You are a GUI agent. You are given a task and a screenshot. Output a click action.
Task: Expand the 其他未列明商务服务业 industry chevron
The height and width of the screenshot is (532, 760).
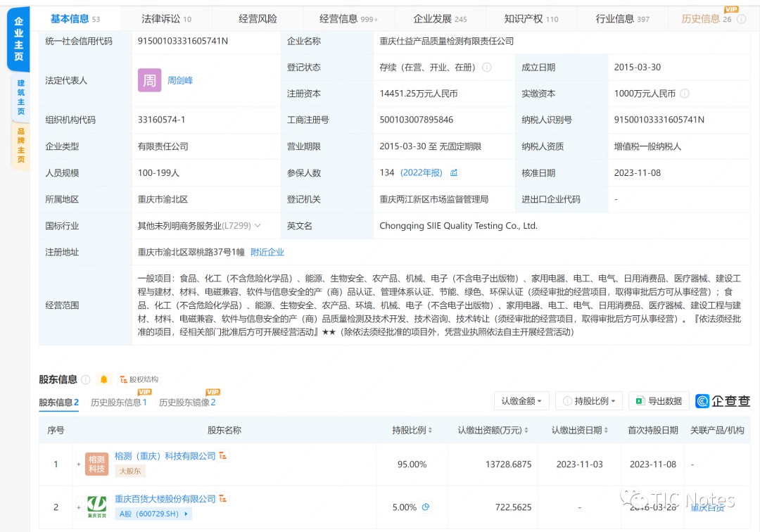tap(258, 226)
